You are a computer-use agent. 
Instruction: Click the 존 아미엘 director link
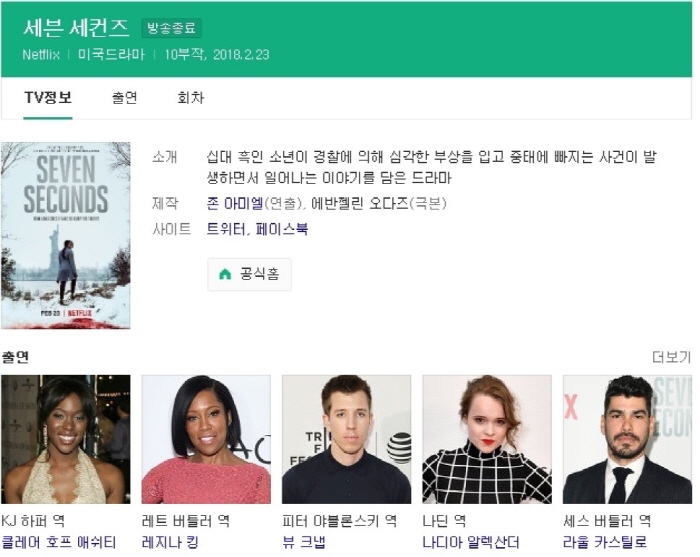234,204
